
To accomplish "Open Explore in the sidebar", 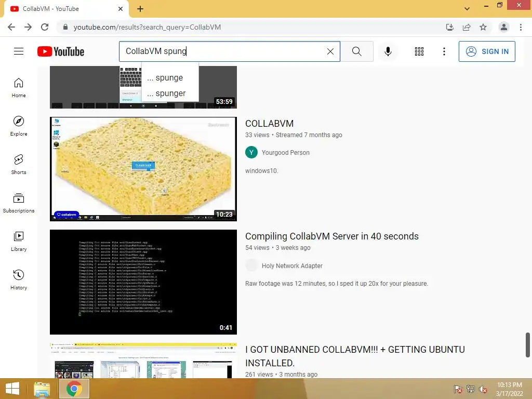I will 19,126.
